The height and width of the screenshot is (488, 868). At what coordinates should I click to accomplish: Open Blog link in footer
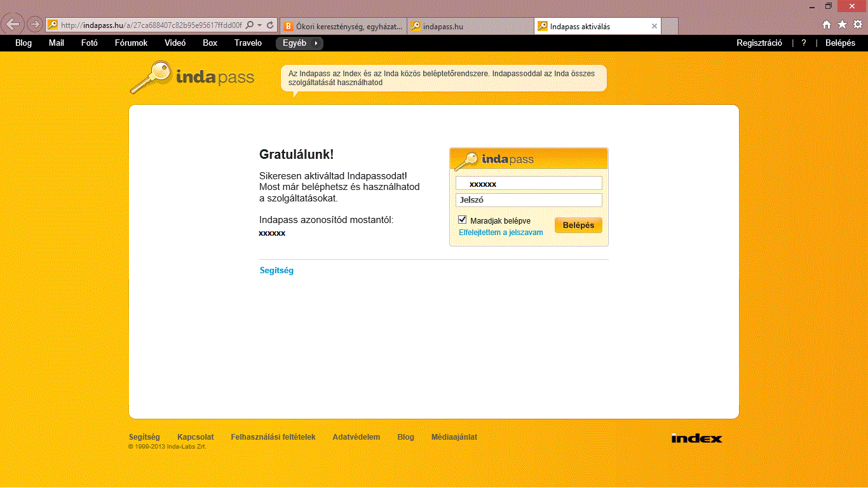click(405, 437)
